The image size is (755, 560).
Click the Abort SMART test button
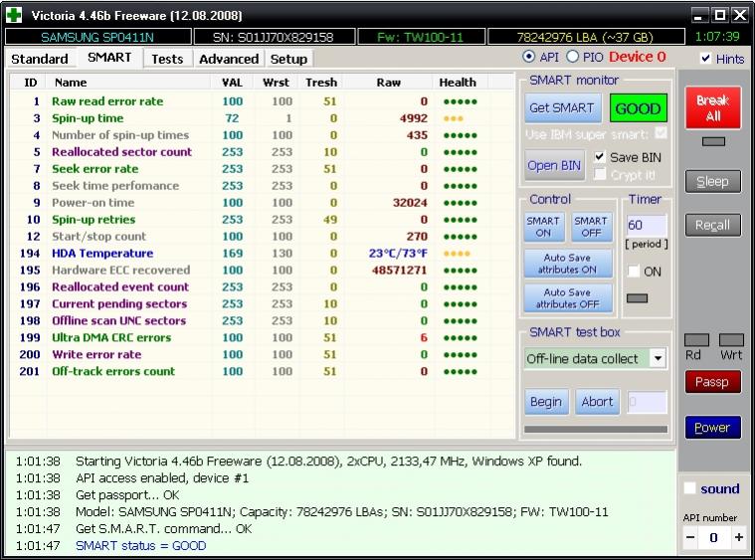597,402
